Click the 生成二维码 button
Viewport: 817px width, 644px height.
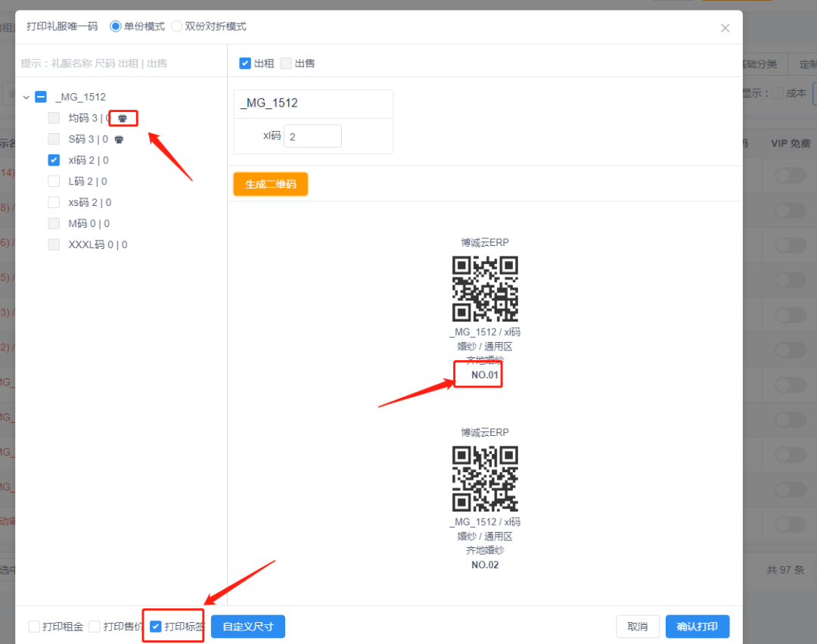pyautogui.click(x=270, y=184)
